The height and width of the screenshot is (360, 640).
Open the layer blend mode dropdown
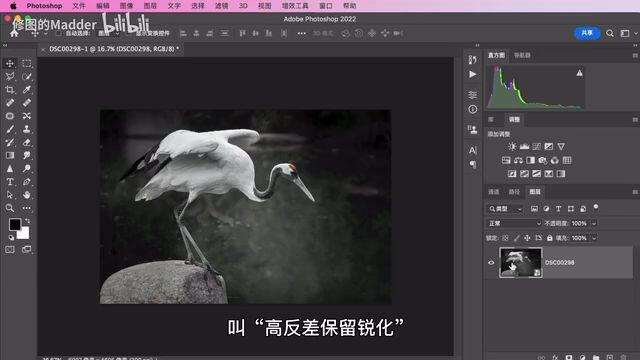(x=514, y=223)
